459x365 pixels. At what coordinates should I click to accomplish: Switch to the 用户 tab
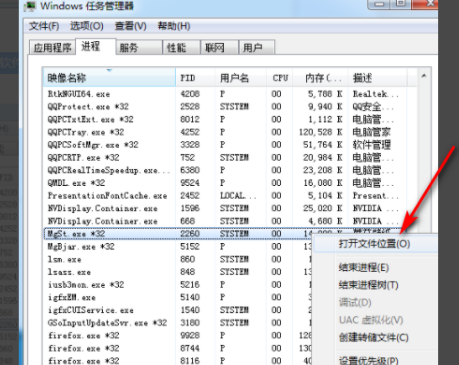[x=257, y=47]
